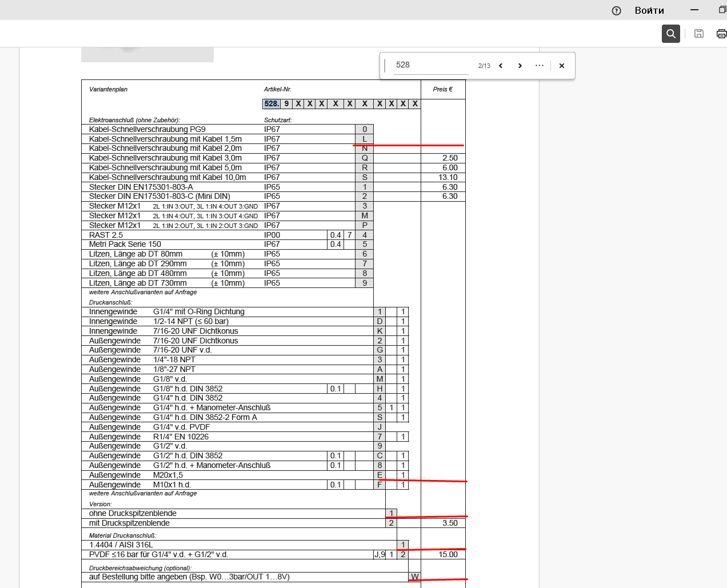The image size is (727, 588).
Task: Click Metri Pack Serie 150
Action: click(125, 244)
